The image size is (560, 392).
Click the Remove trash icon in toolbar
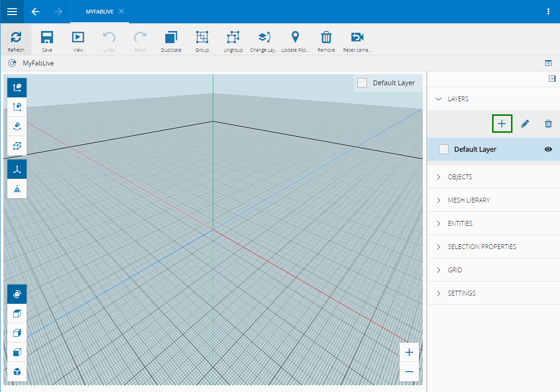(326, 38)
